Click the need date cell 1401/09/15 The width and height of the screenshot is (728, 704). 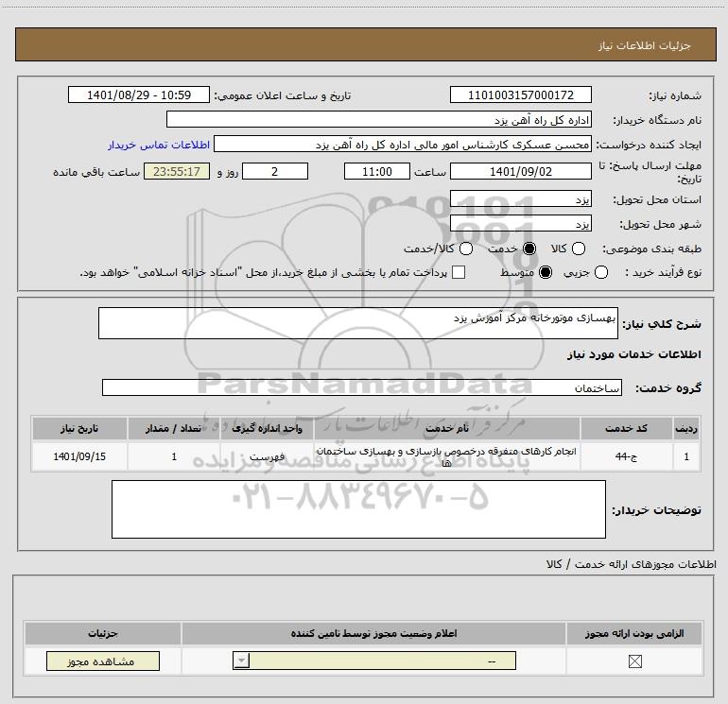pos(79,456)
